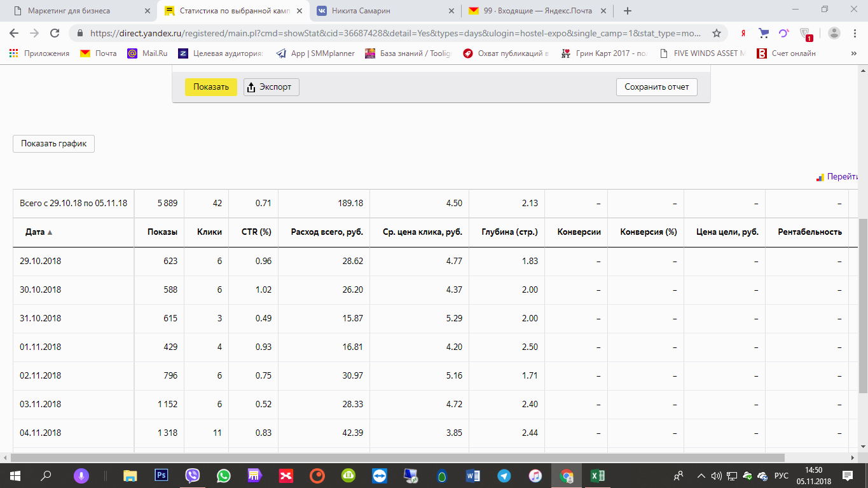
Task: Click Показать график to show chart
Action: click(53, 144)
